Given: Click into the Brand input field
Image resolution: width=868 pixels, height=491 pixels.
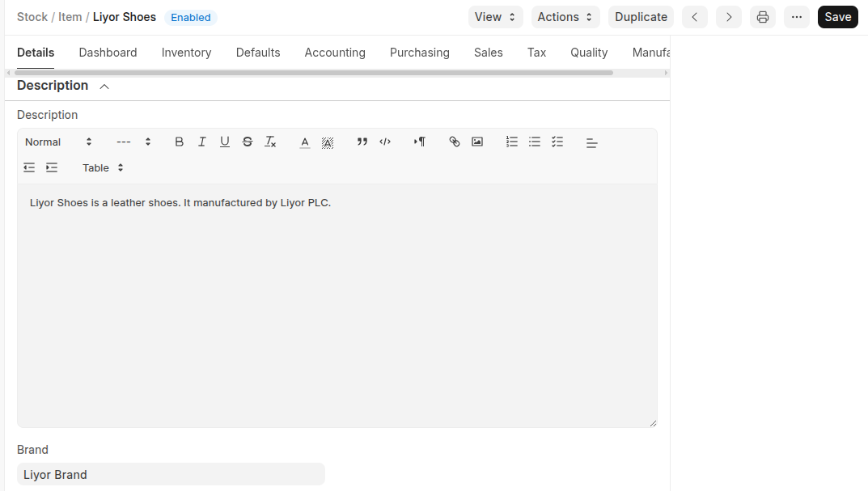Looking at the screenshot, I should [171, 474].
